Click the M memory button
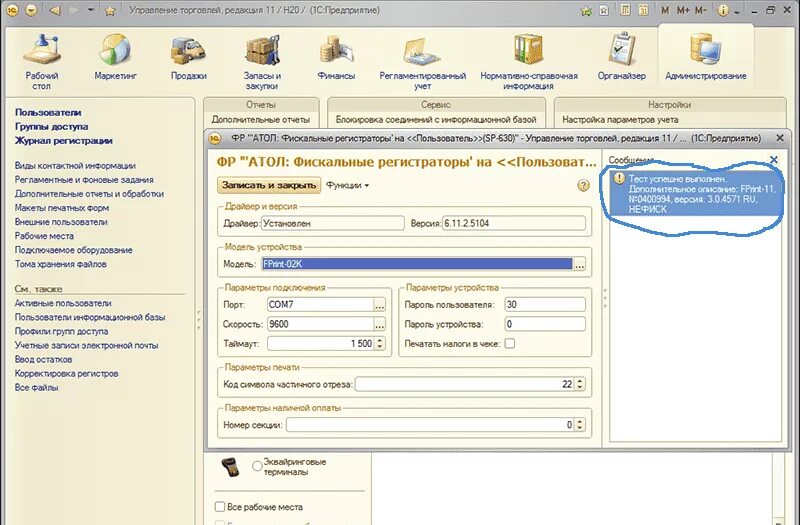The height and width of the screenshot is (525, 800). [x=664, y=10]
